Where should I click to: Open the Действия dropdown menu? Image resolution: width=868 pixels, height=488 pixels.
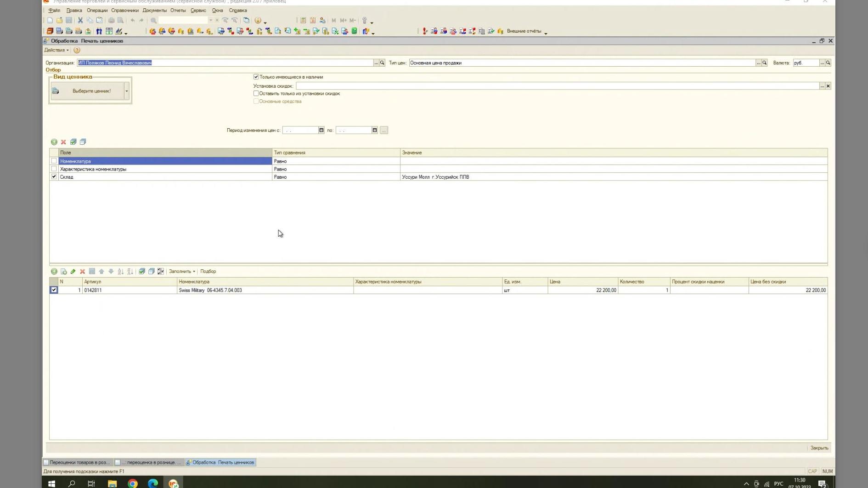point(56,50)
